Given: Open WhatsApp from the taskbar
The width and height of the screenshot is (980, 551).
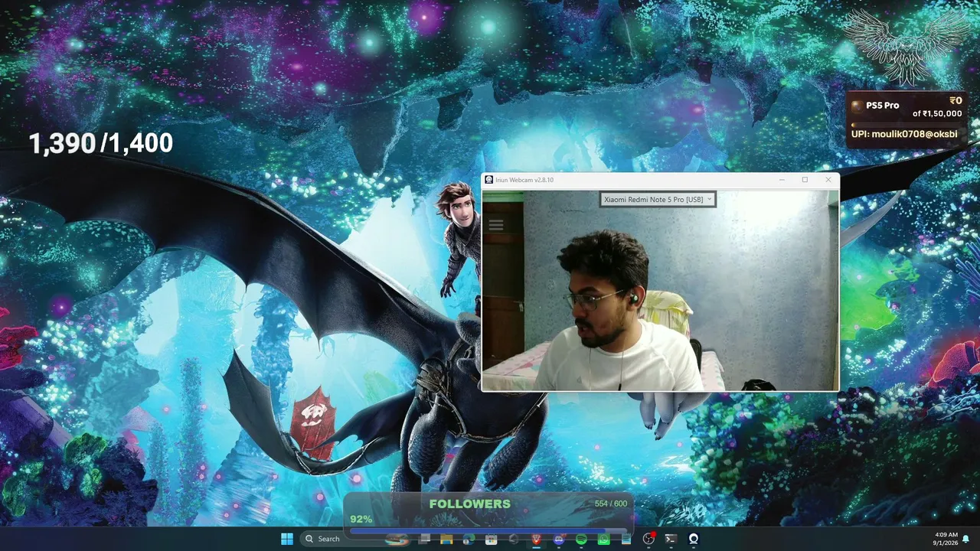Looking at the screenshot, I should point(604,539).
